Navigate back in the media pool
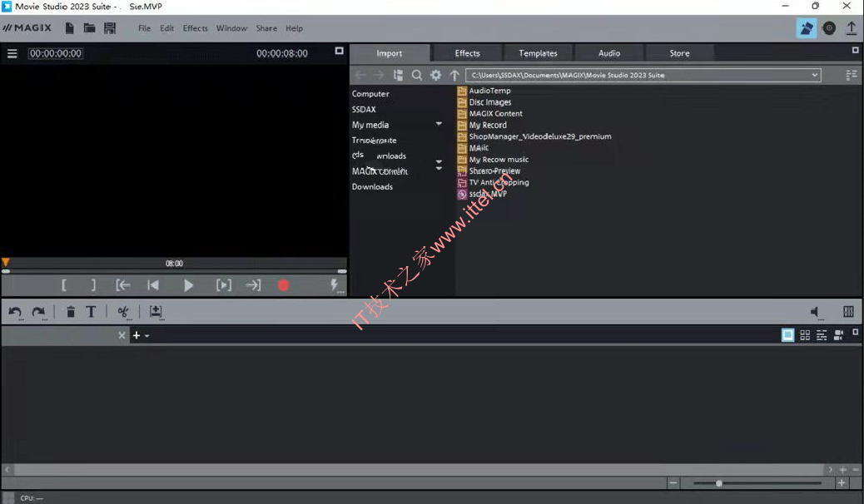864x504 pixels. (x=360, y=75)
